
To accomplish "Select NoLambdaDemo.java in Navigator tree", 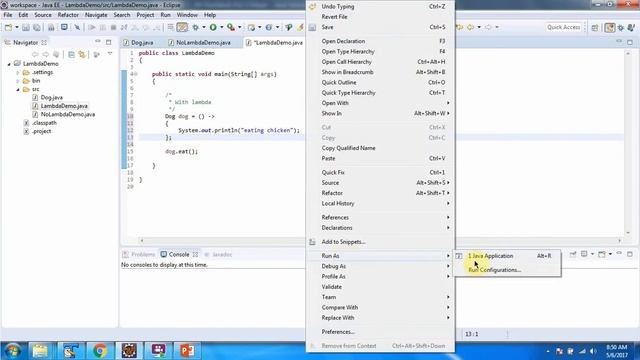I will click(x=68, y=115).
